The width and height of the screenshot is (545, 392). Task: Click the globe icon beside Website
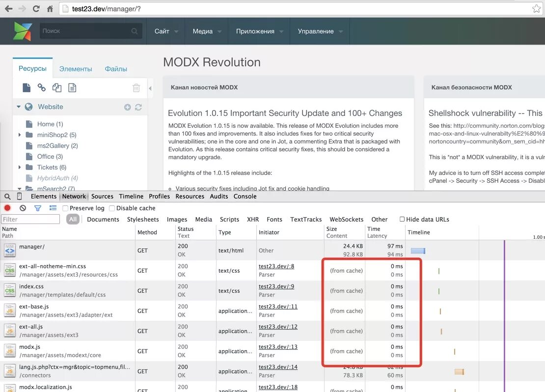pos(28,107)
